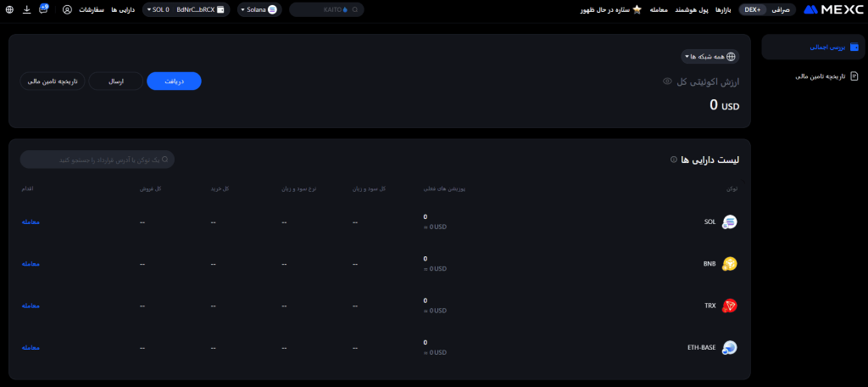Click the magnifier icon in the asset search

(165, 159)
